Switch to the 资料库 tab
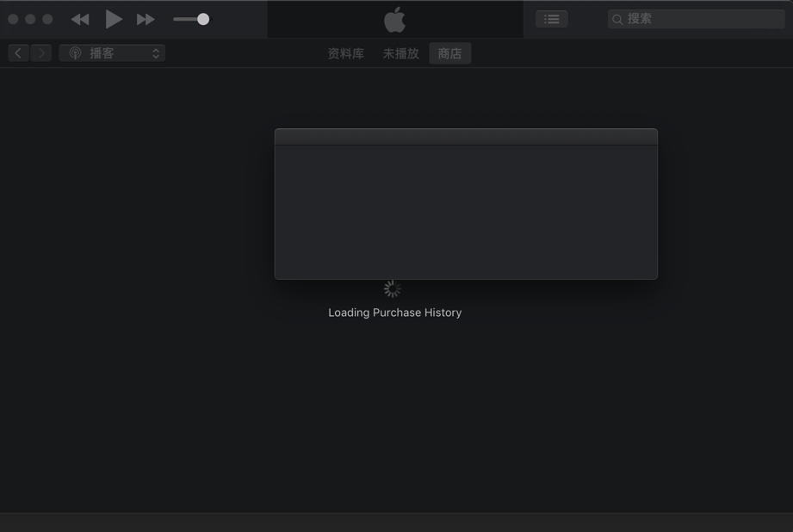Viewport: 793px width, 532px height. 346,53
